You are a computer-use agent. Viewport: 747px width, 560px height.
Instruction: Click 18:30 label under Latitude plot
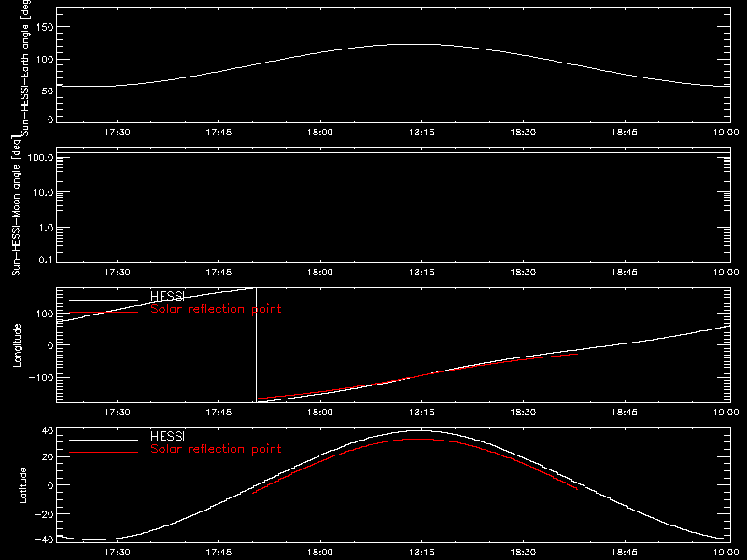523,553
